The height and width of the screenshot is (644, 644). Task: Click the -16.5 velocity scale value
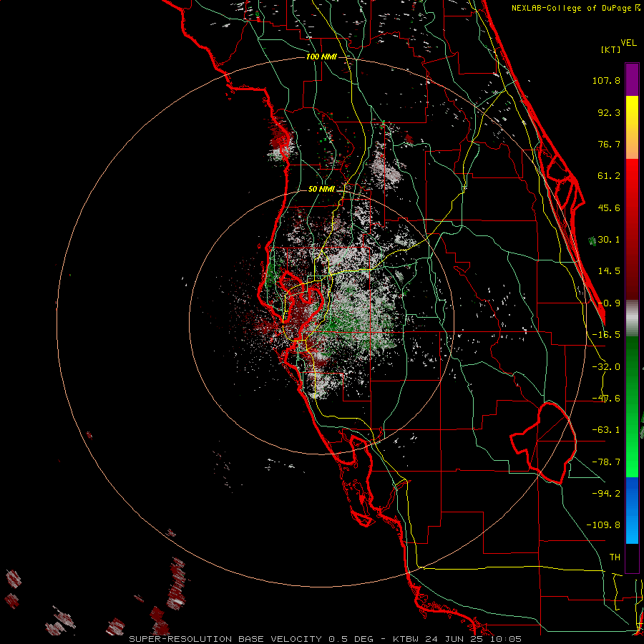click(606, 335)
